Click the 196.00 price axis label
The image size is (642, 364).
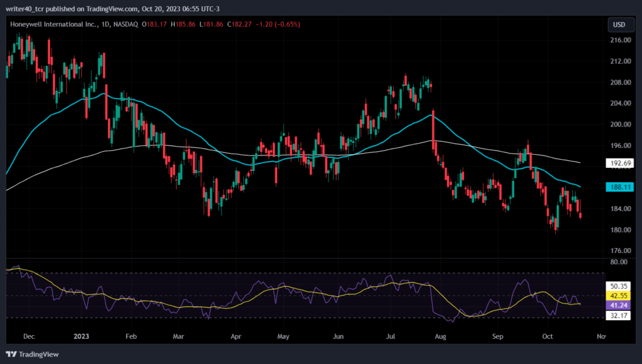(620, 145)
